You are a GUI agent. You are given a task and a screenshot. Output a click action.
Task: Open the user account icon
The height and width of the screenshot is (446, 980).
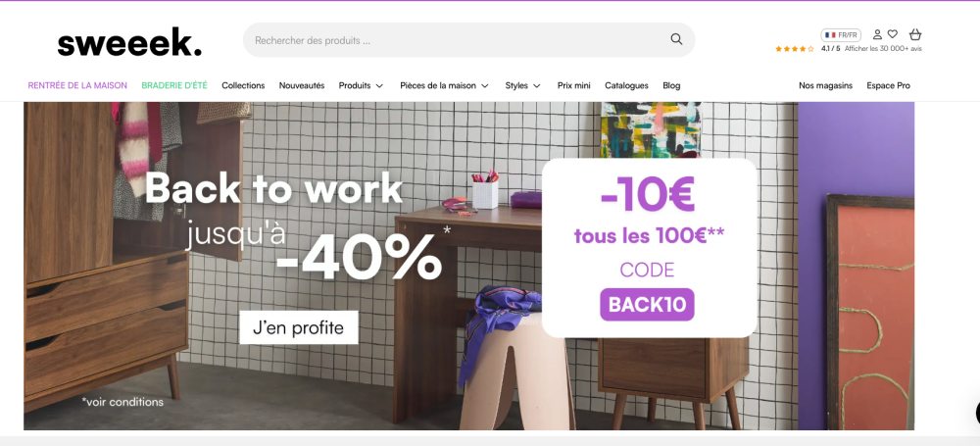[x=877, y=34]
